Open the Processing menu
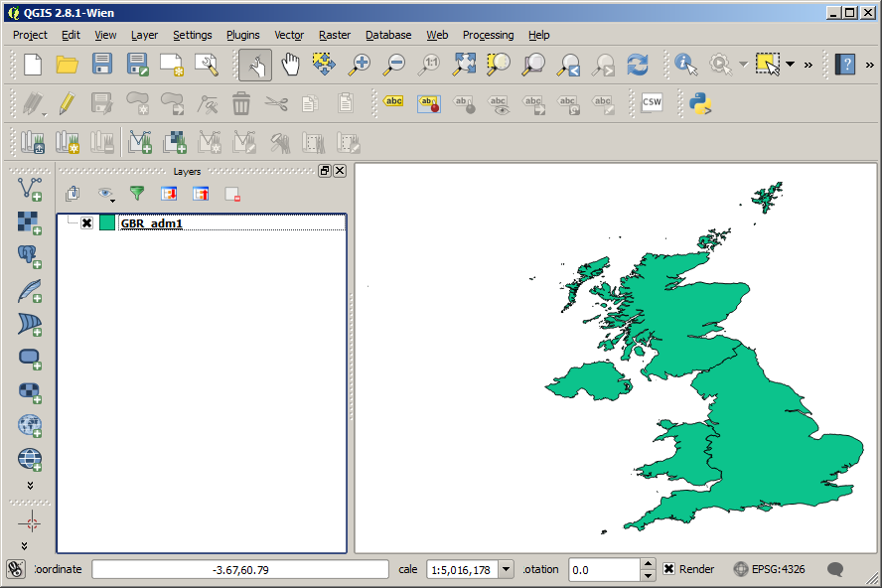The width and height of the screenshot is (882, 588). coord(488,35)
